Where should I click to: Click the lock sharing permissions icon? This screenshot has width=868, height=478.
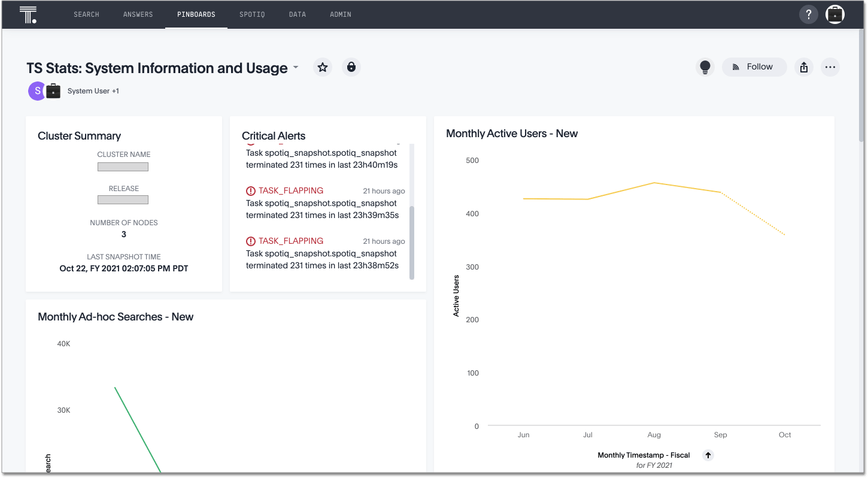(351, 67)
